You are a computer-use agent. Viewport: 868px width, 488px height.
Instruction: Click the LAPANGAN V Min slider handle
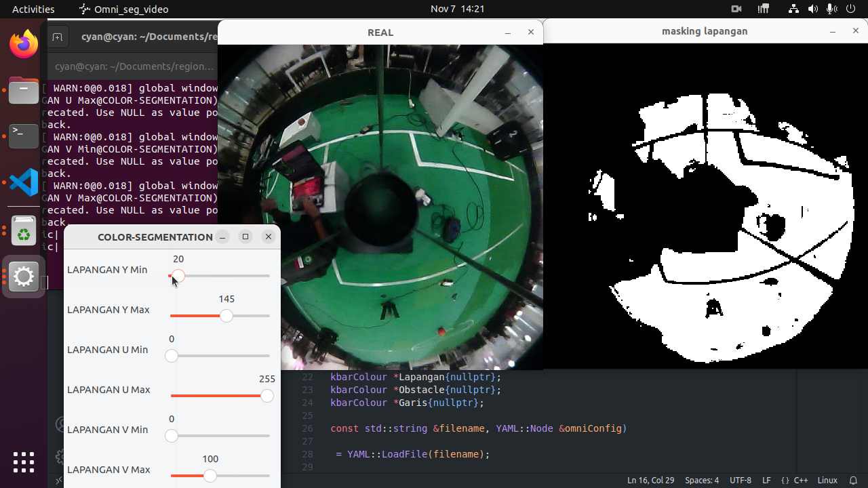pyautogui.click(x=172, y=436)
